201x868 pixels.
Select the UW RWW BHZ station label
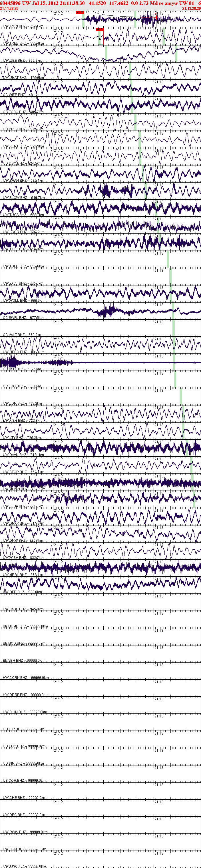click(25, 833)
